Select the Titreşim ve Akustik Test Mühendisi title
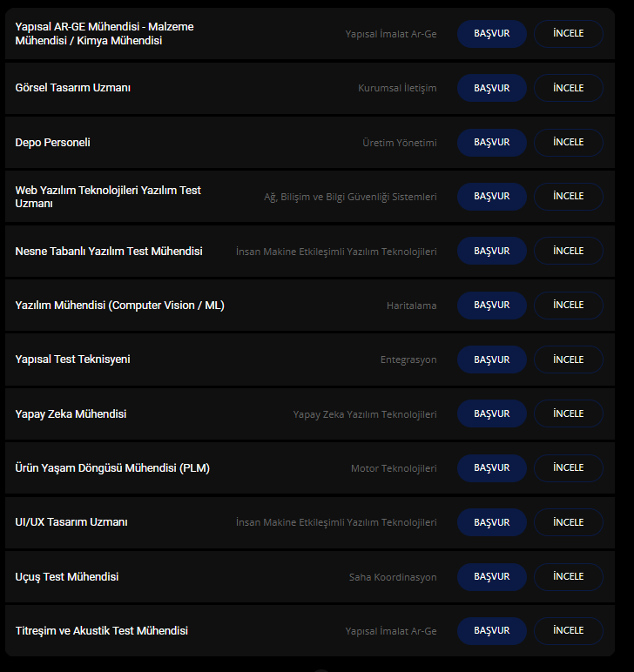634x672 pixels. (102, 630)
